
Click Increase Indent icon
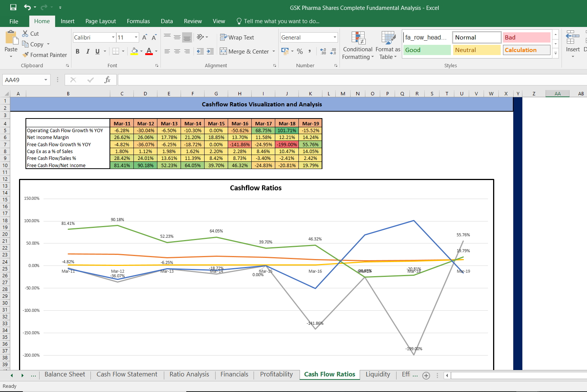210,51
